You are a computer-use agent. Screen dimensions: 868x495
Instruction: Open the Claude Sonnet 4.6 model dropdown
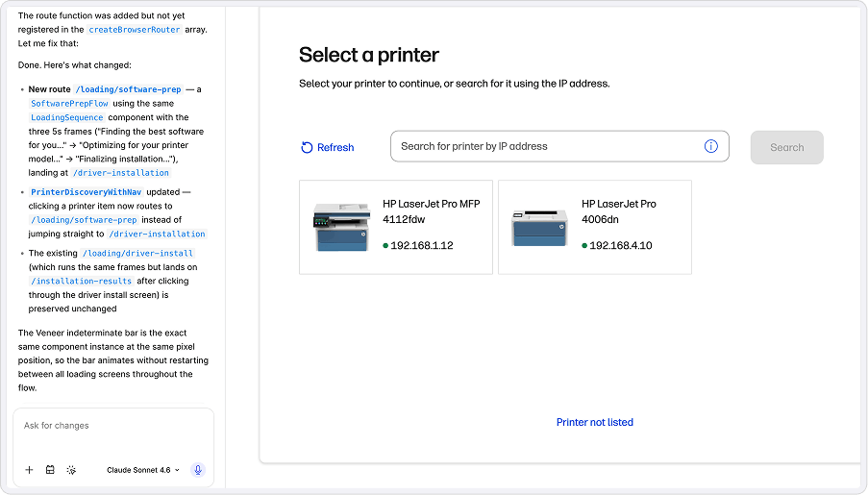click(x=143, y=470)
